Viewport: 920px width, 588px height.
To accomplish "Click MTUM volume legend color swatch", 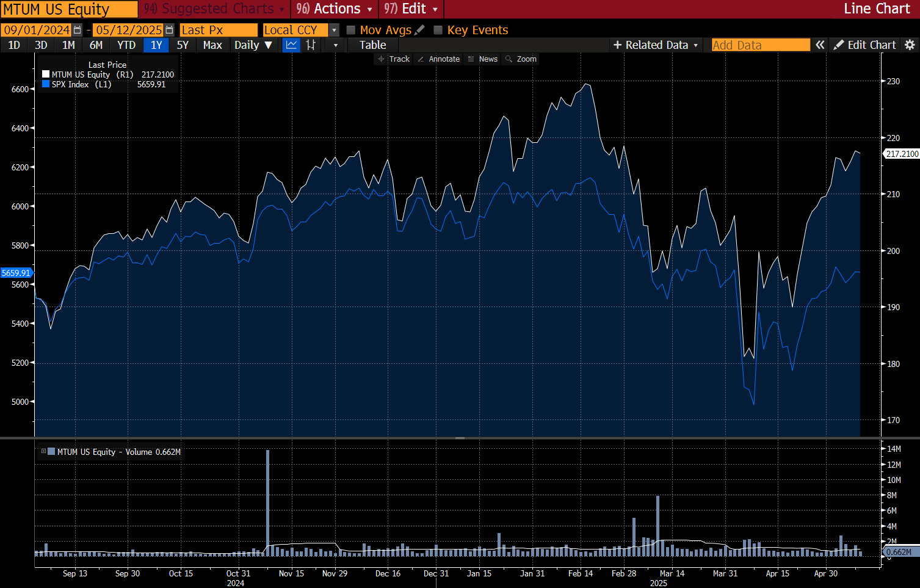I will click(x=51, y=452).
